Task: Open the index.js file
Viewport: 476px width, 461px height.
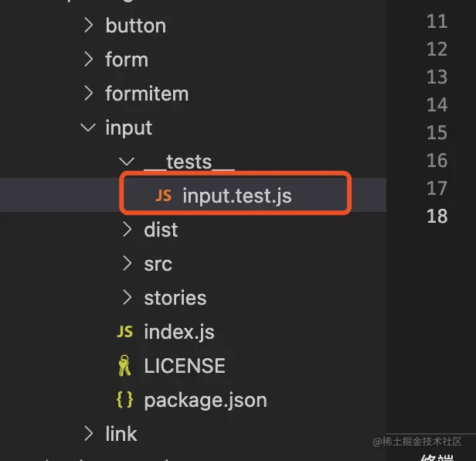Action: (179, 332)
